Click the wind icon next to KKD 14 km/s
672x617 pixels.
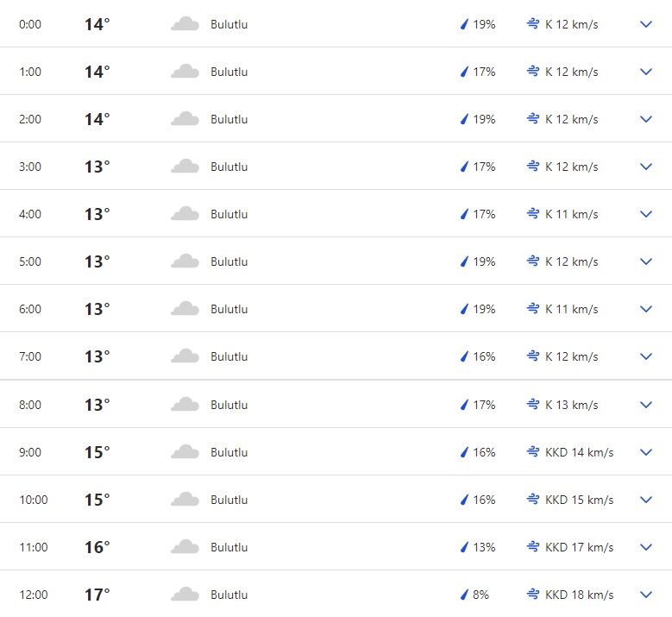[533, 452]
